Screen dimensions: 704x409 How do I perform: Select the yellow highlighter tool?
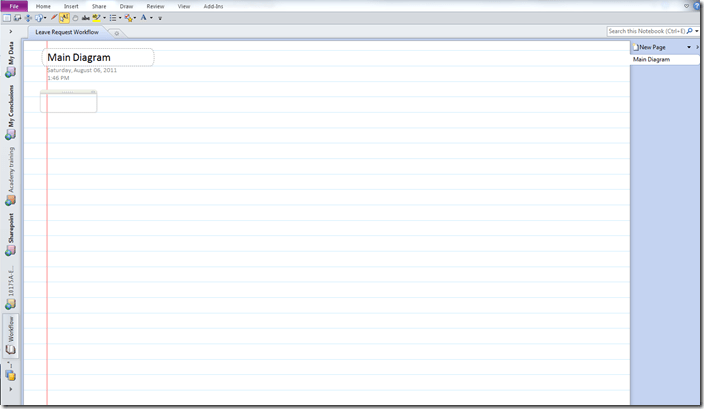(x=97, y=18)
